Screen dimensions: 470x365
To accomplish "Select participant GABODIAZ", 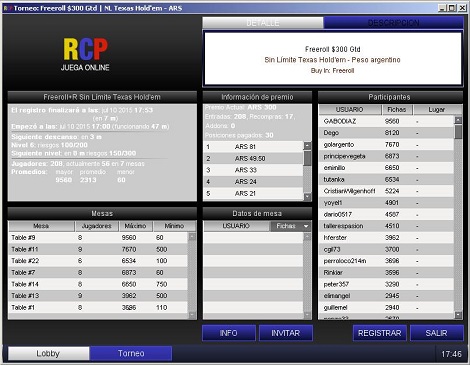I will point(387,121).
